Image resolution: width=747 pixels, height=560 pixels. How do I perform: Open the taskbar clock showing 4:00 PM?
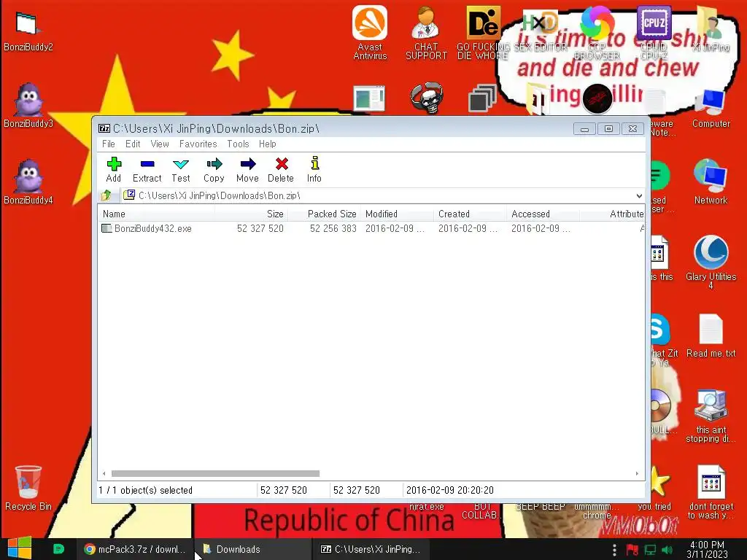pyautogui.click(x=707, y=549)
